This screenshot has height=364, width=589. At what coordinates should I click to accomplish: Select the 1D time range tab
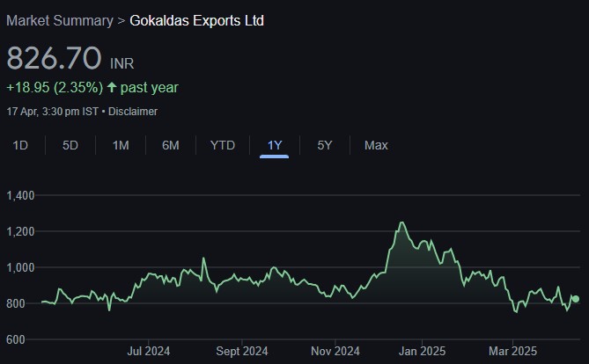tap(20, 145)
